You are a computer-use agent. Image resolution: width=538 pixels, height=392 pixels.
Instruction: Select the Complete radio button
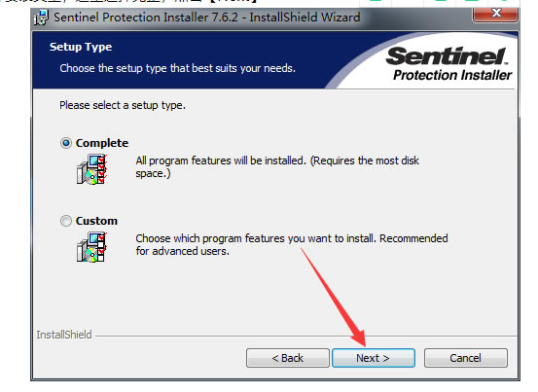[x=66, y=143]
